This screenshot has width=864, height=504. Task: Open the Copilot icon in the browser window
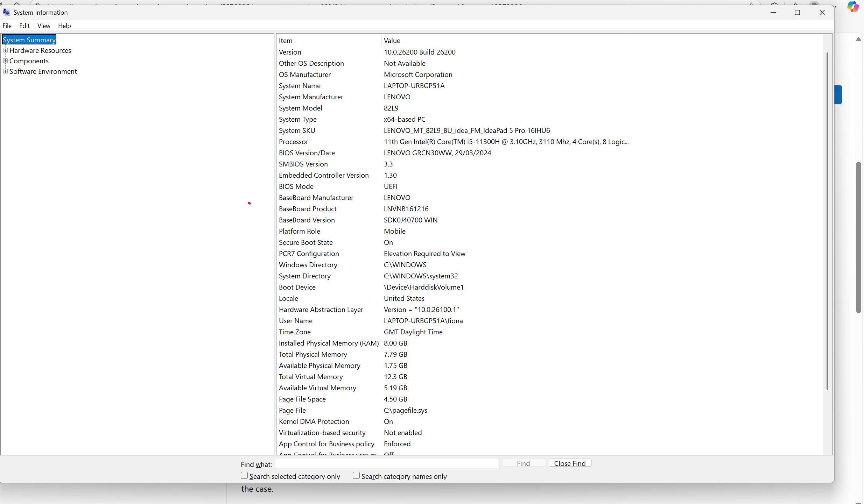(853, 7)
